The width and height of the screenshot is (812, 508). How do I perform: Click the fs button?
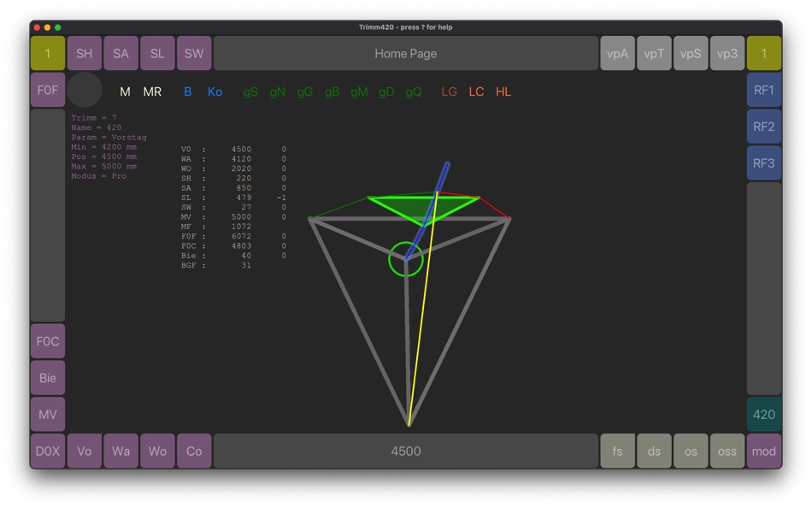617,451
